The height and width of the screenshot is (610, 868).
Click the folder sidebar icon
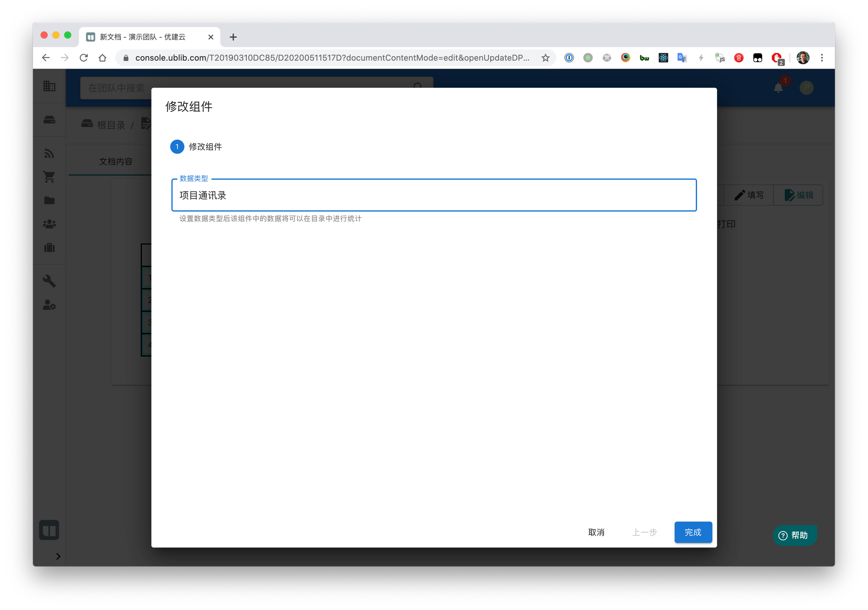49,200
